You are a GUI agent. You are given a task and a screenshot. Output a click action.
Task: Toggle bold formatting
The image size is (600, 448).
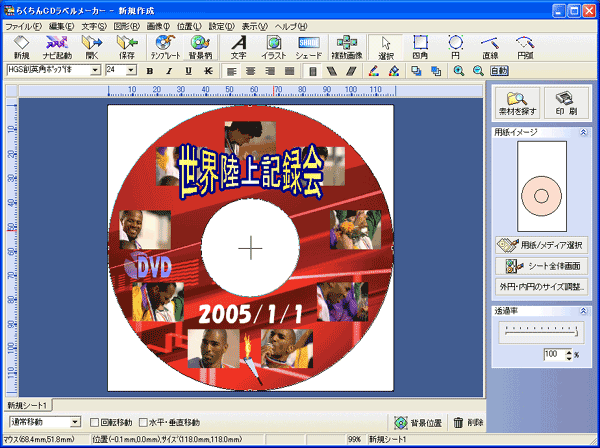click(150, 71)
